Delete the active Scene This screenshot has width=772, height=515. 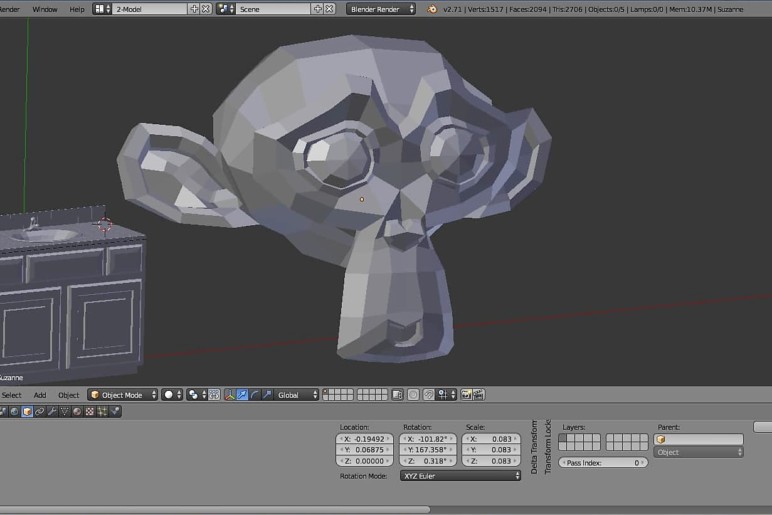click(x=329, y=9)
